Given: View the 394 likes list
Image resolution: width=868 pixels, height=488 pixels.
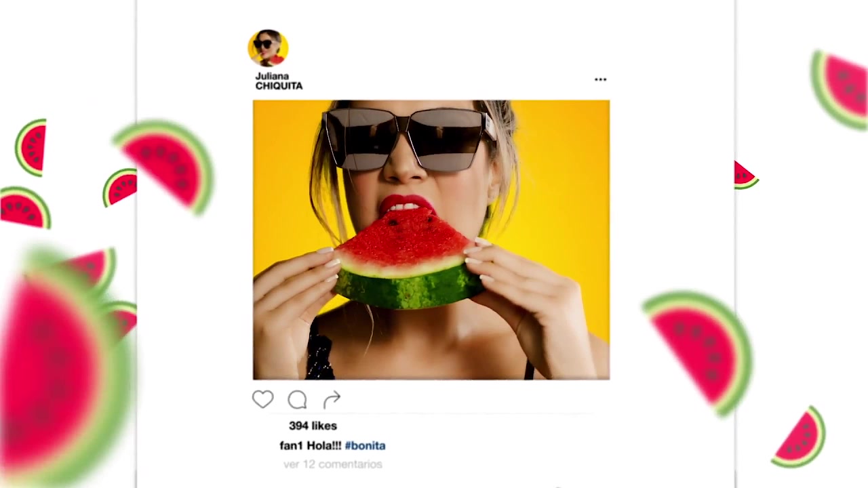Looking at the screenshot, I should [313, 426].
